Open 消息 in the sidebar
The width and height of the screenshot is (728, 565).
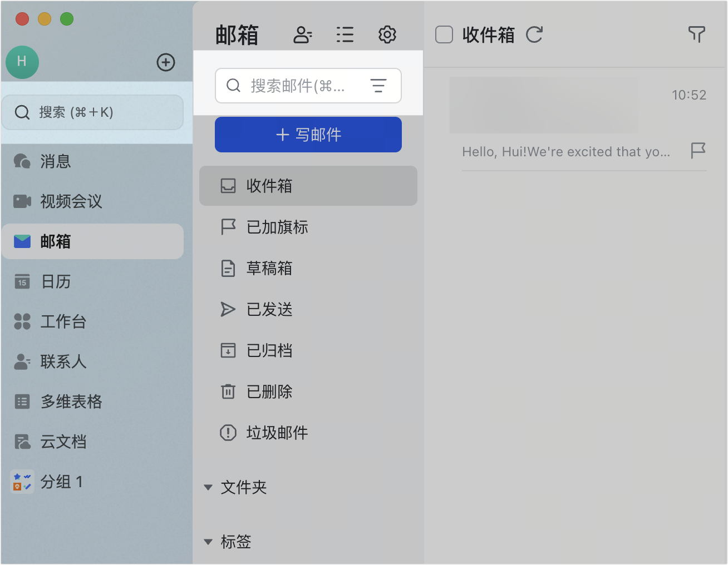[92, 161]
